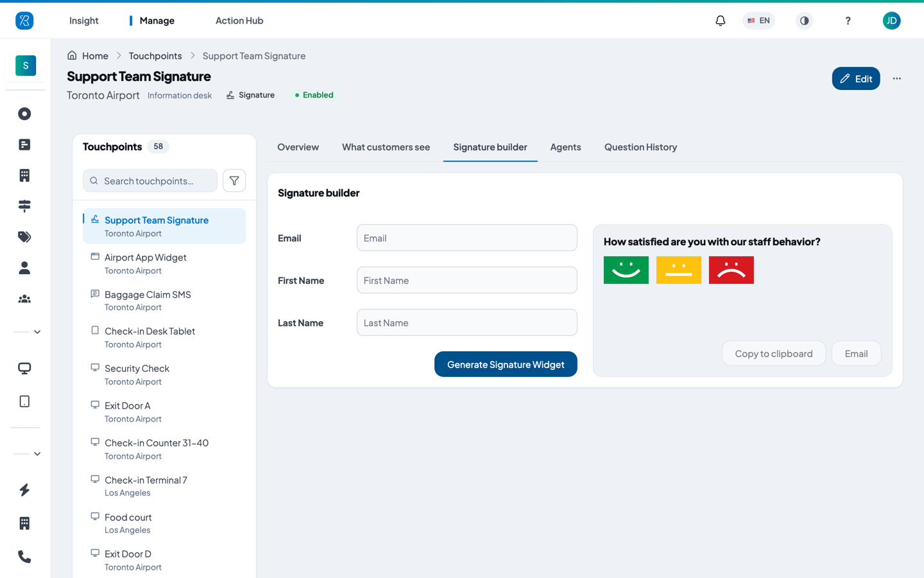The width and height of the screenshot is (924, 578).
Task: Switch to What customers see tab
Action: click(x=386, y=147)
